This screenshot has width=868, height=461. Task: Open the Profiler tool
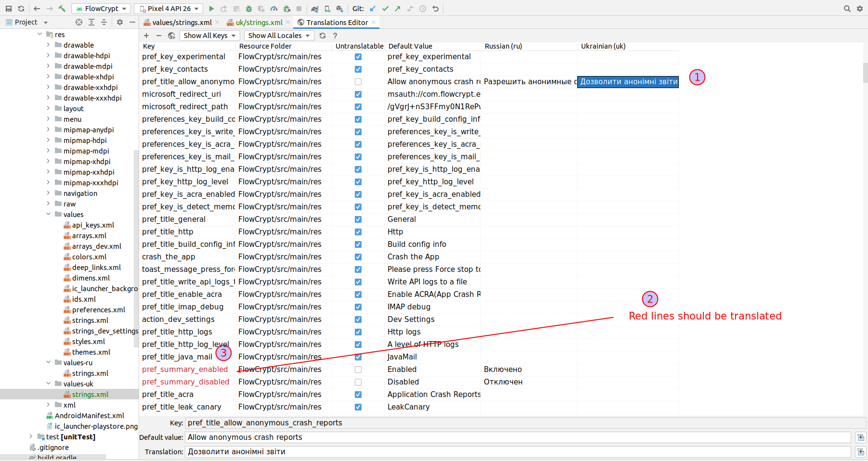pos(273,8)
